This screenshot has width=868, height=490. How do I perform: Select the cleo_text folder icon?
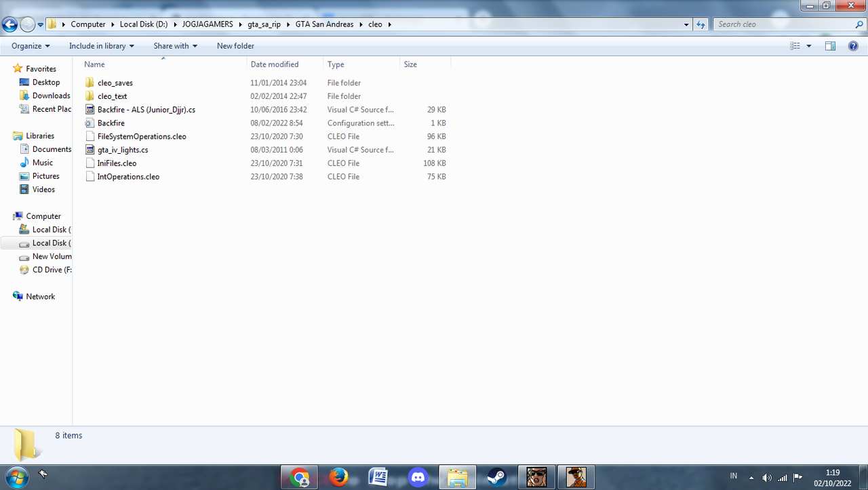coord(90,96)
